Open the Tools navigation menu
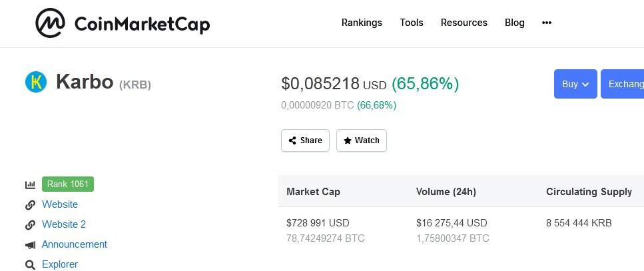The width and height of the screenshot is (644, 271). coord(412,23)
